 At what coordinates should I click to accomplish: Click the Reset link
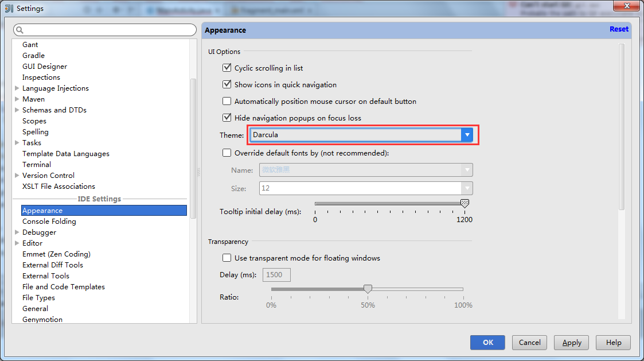pos(619,29)
